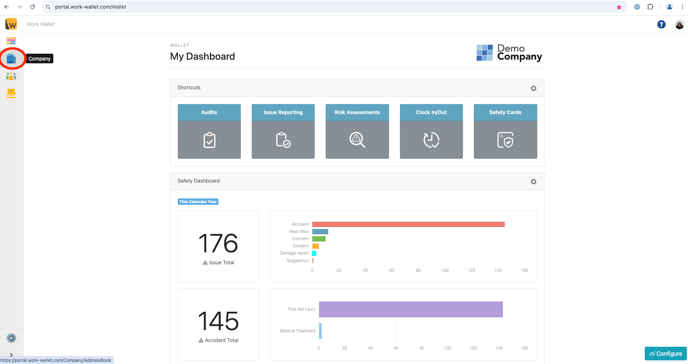Click the Work Wallet breadcrumb text
The width and height of the screenshot is (688, 364).
[41, 24]
